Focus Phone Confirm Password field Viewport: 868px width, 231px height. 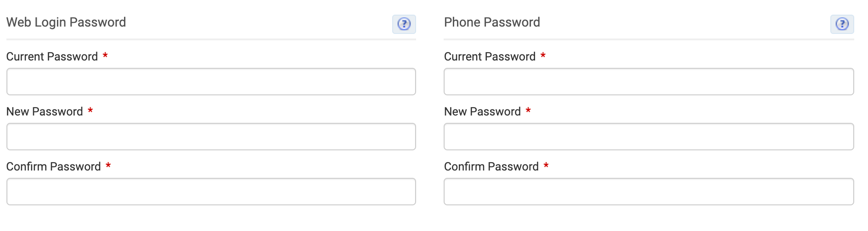[x=649, y=192]
